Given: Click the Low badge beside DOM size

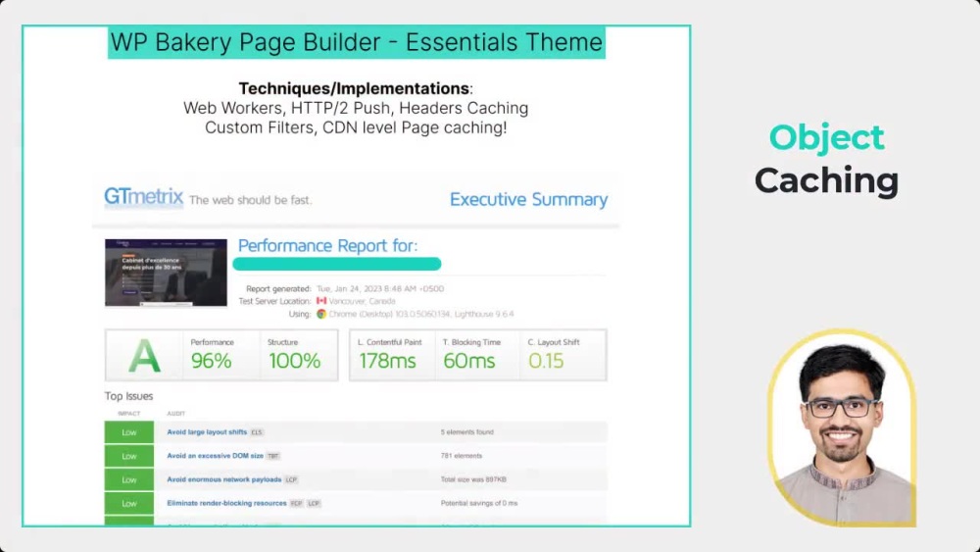Looking at the screenshot, I should tap(129, 456).
